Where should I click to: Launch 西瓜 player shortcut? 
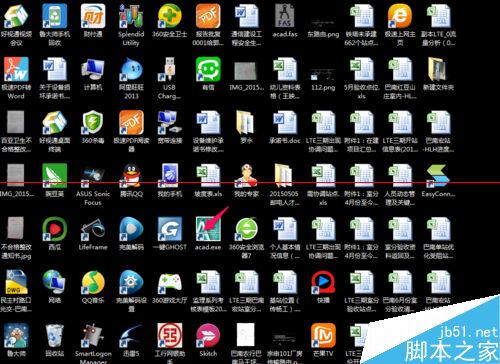coord(55,229)
